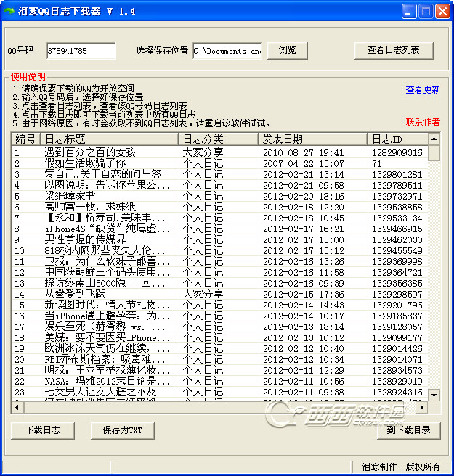454x476 pixels.
Task: Click status bar text 泪寒制作 版权所有
Action: pyautogui.click(x=401, y=467)
